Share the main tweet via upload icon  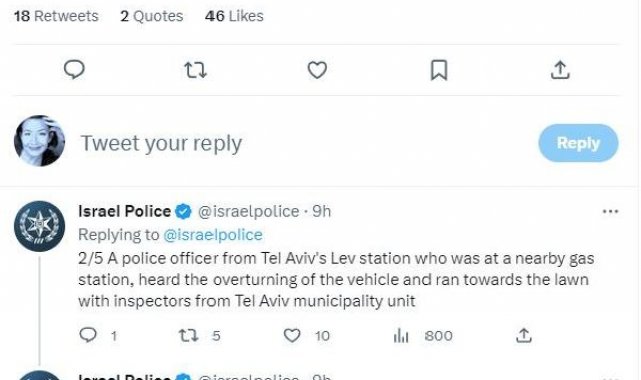pos(560,69)
